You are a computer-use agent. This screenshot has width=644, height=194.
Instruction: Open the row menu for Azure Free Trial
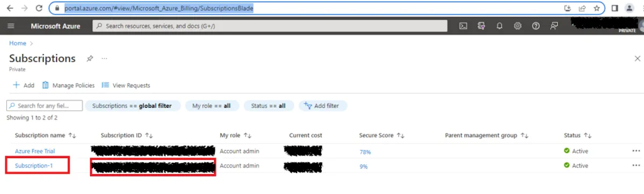click(636, 151)
